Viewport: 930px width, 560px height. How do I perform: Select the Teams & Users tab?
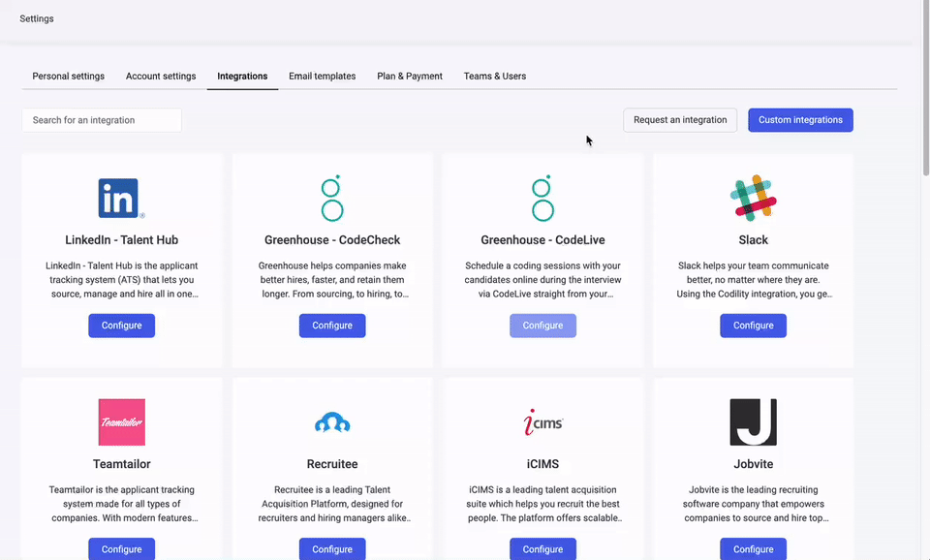coord(494,76)
